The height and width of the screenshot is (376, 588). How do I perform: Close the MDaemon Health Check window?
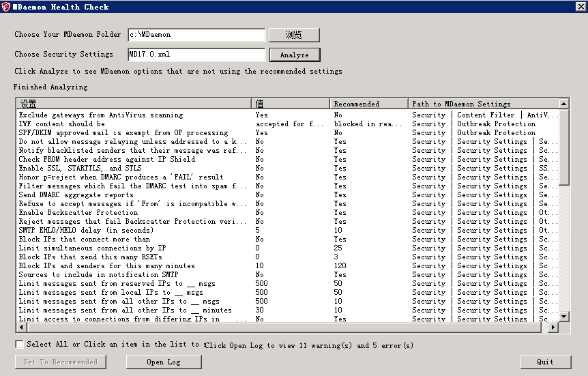point(580,6)
